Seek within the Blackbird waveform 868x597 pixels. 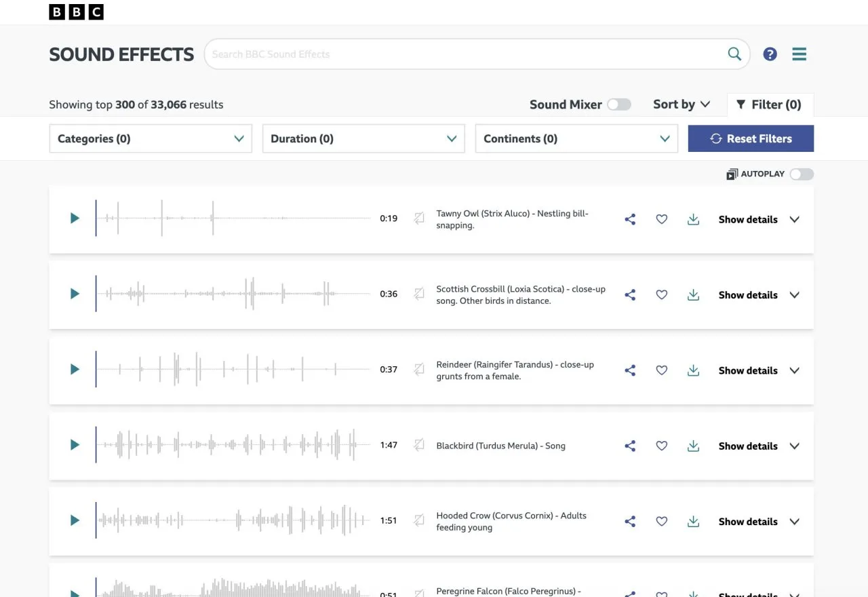[x=233, y=445]
